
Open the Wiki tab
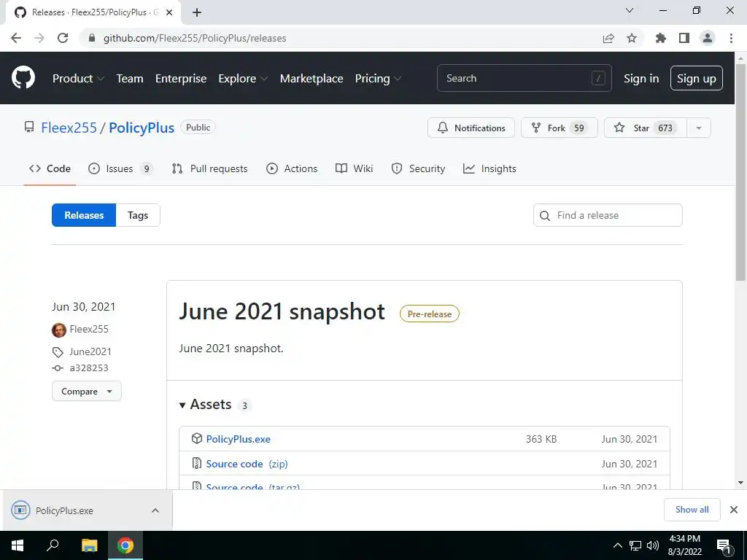tap(354, 168)
